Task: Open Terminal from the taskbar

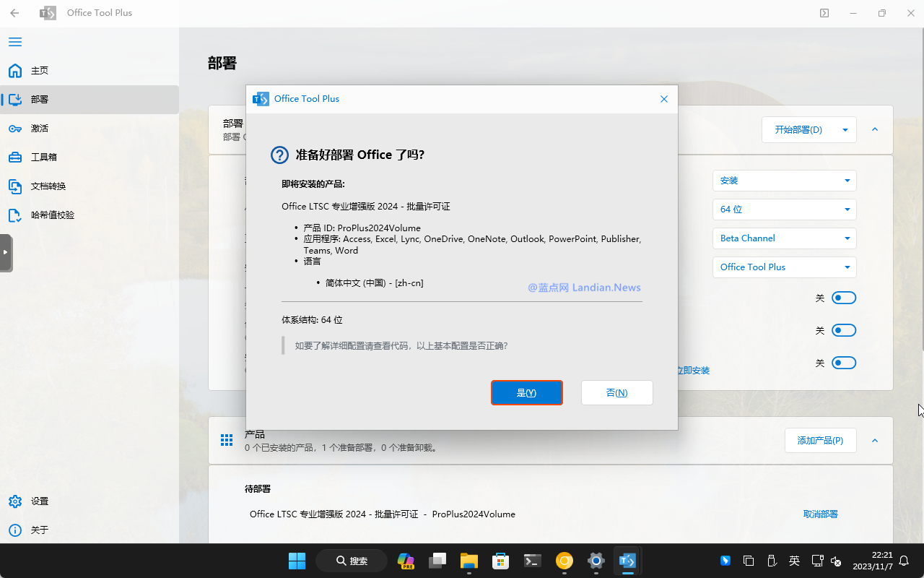Action: tap(533, 561)
